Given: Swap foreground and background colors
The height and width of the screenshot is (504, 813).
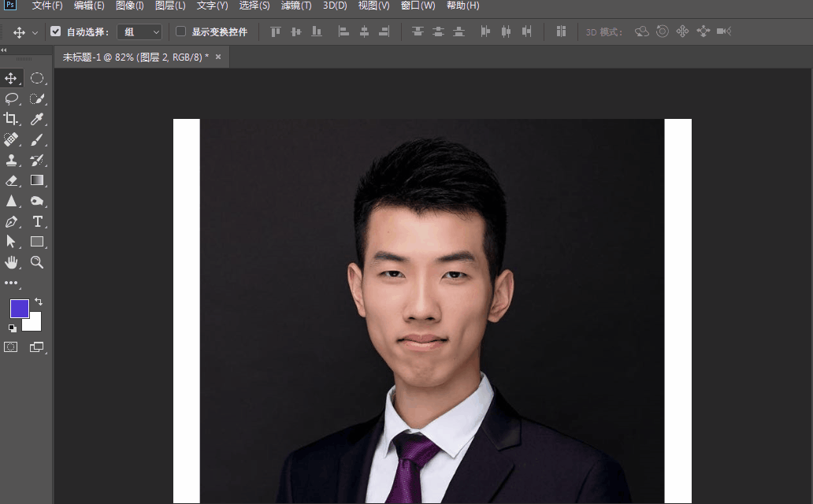Looking at the screenshot, I should point(37,300).
